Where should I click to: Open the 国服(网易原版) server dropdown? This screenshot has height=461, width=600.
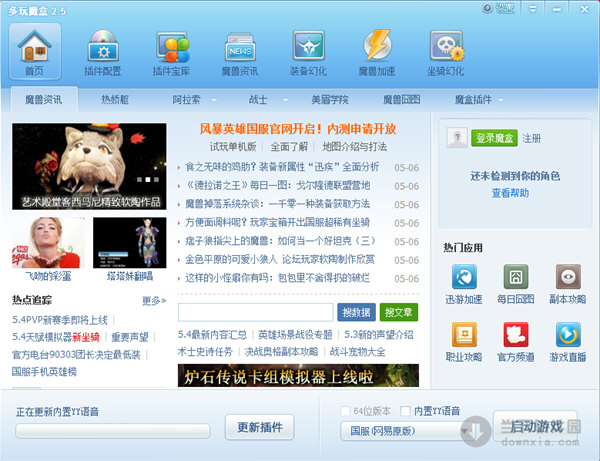[x=406, y=431]
